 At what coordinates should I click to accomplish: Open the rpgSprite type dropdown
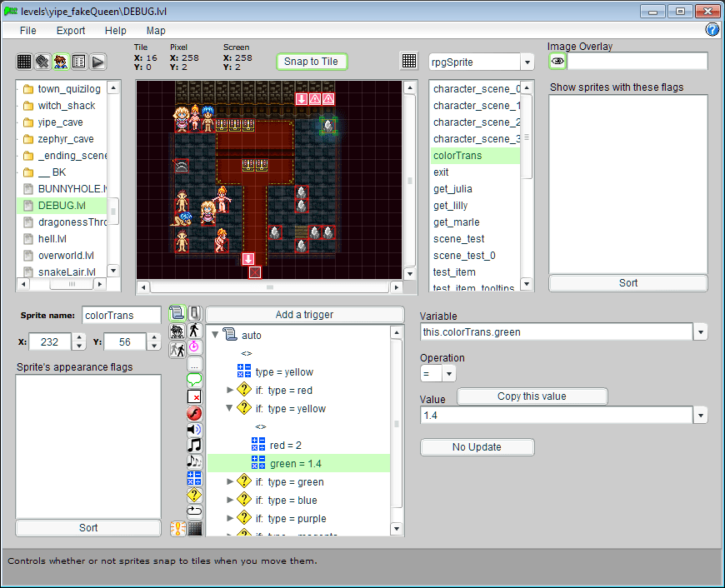[527, 62]
